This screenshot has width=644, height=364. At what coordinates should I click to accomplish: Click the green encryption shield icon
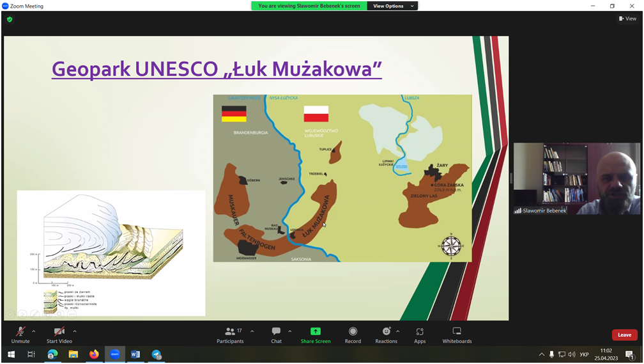[10, 20]
